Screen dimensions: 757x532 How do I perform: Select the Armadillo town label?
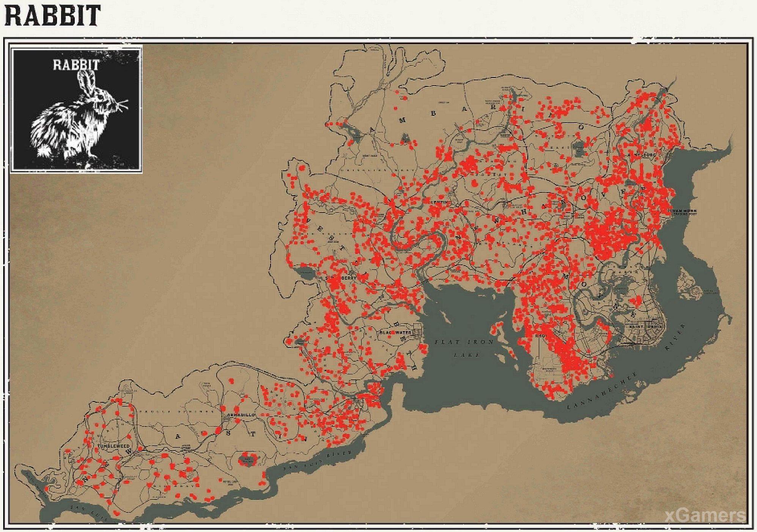click(x=241, y=415)
